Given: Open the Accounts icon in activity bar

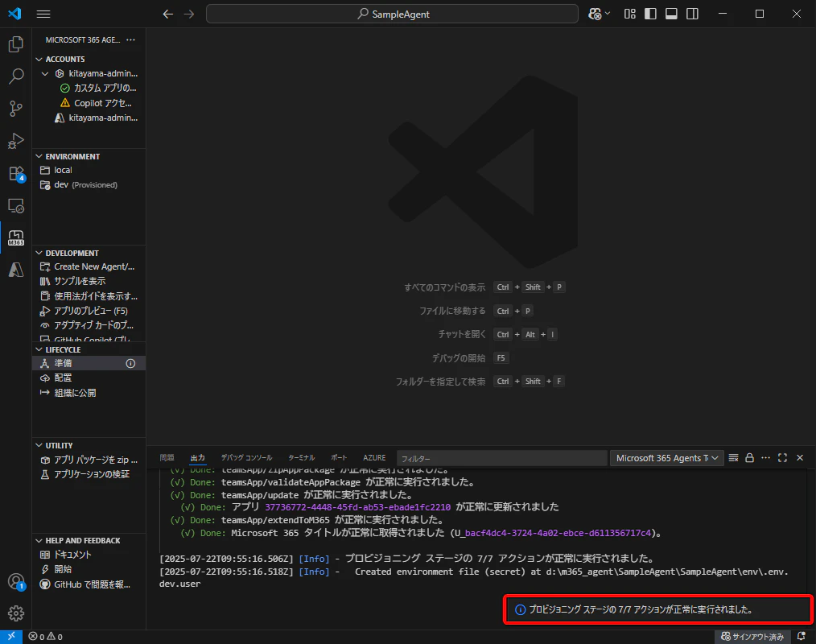Looking at the screenshot, I should coord(16,581).
